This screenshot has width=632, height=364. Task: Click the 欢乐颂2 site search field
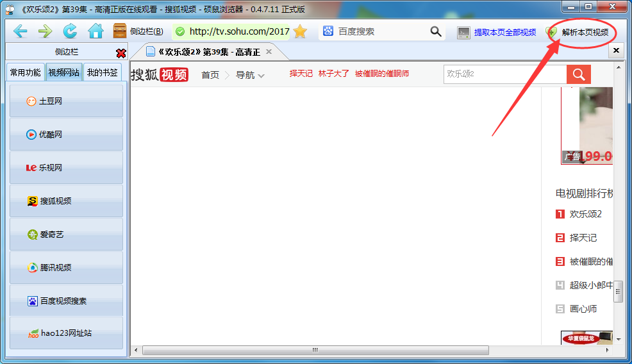(x=505, y=74)
